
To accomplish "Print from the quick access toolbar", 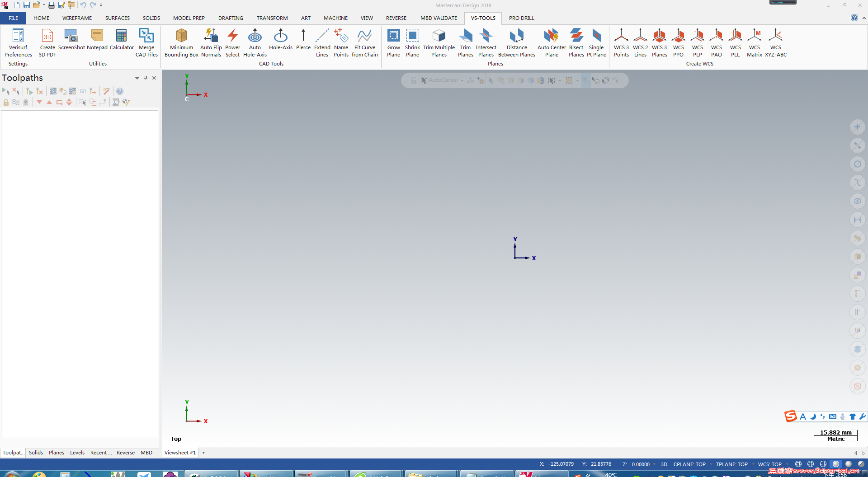I will tap(51, 5).
